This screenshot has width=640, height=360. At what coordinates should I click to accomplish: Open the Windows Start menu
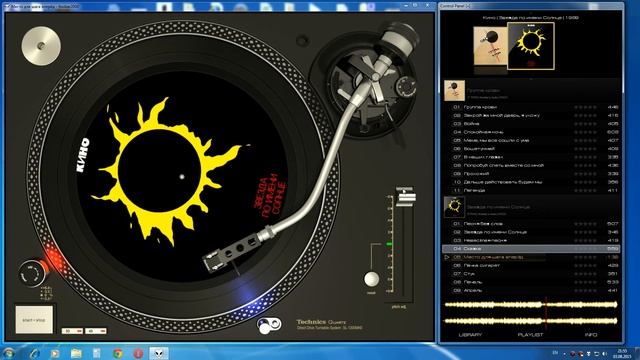[9, 353]
